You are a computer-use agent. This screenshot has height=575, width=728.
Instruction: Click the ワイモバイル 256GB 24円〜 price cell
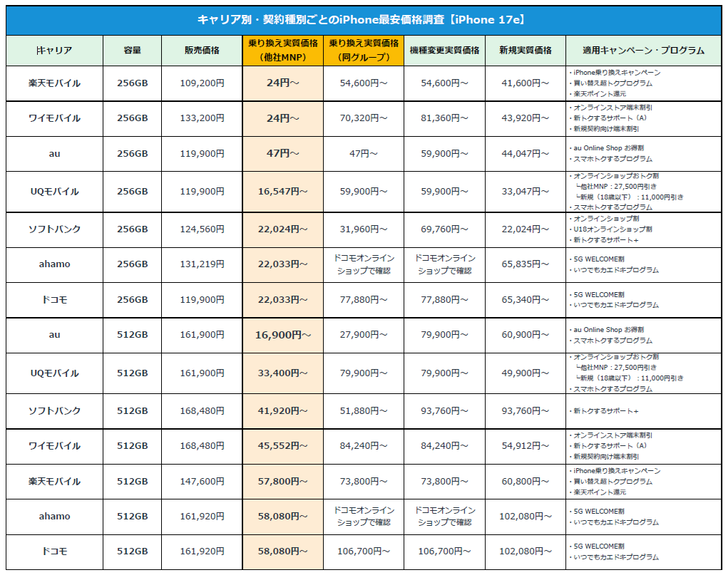point(283,119)
